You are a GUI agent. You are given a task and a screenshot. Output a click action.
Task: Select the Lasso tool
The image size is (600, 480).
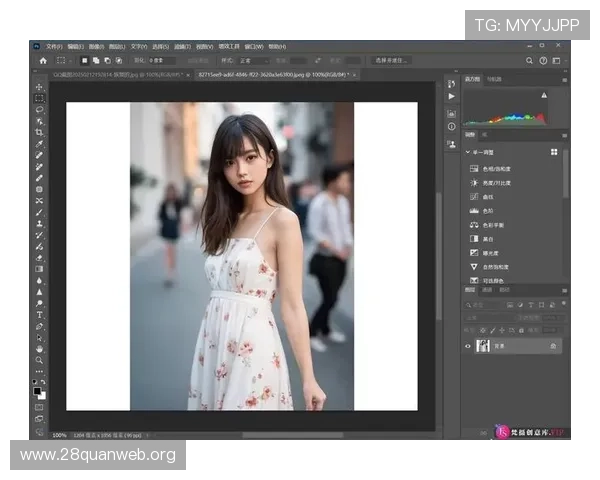point(40,110)
